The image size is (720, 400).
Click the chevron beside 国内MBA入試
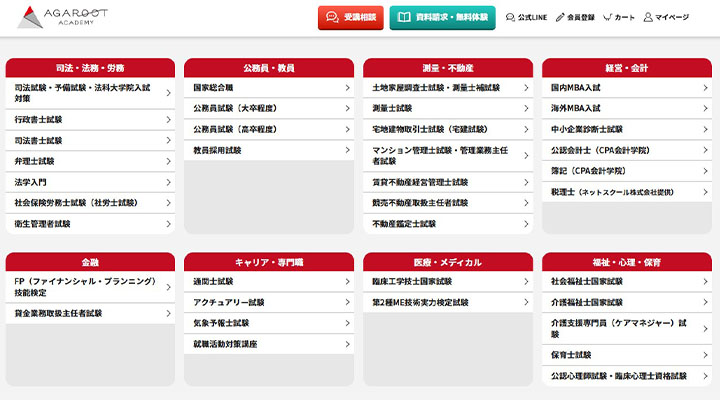(705, 88)
